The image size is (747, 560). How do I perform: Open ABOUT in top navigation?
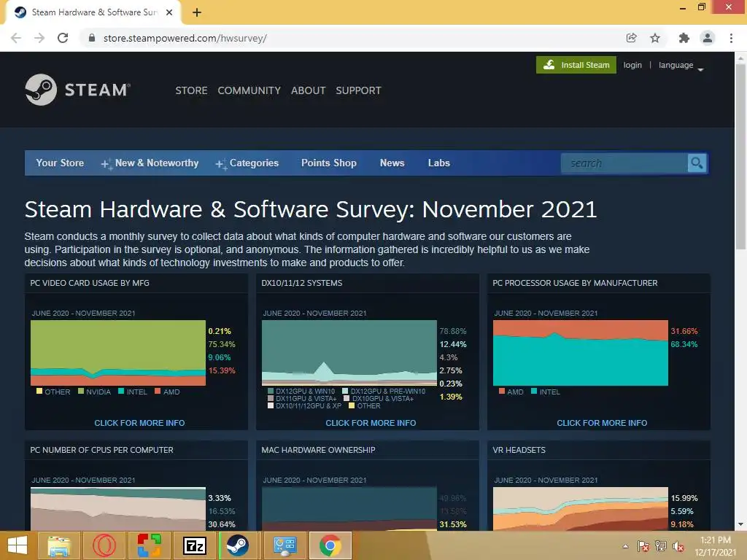pos(309,90)
